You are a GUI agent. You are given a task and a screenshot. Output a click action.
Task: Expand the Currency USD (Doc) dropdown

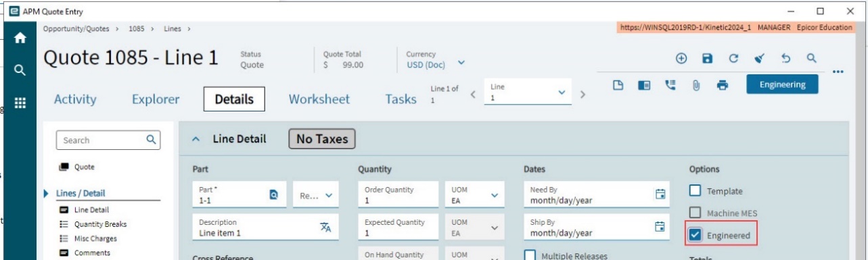click(x=461, y=63)
